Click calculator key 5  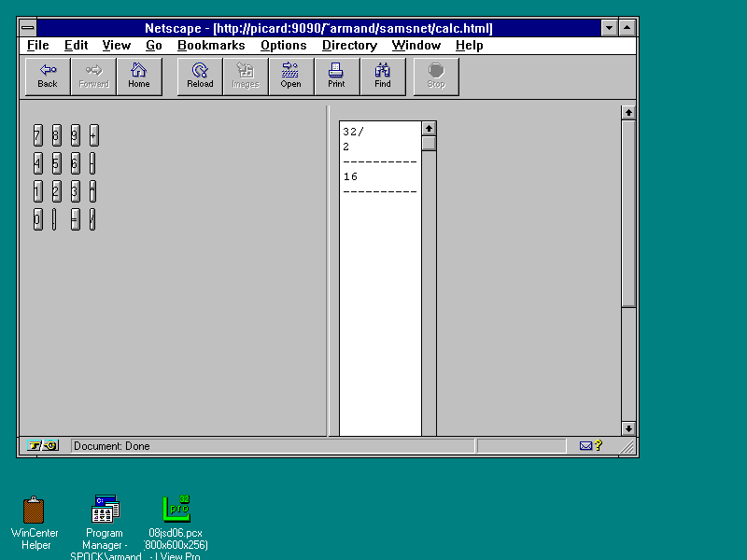(x=56, y=163)
